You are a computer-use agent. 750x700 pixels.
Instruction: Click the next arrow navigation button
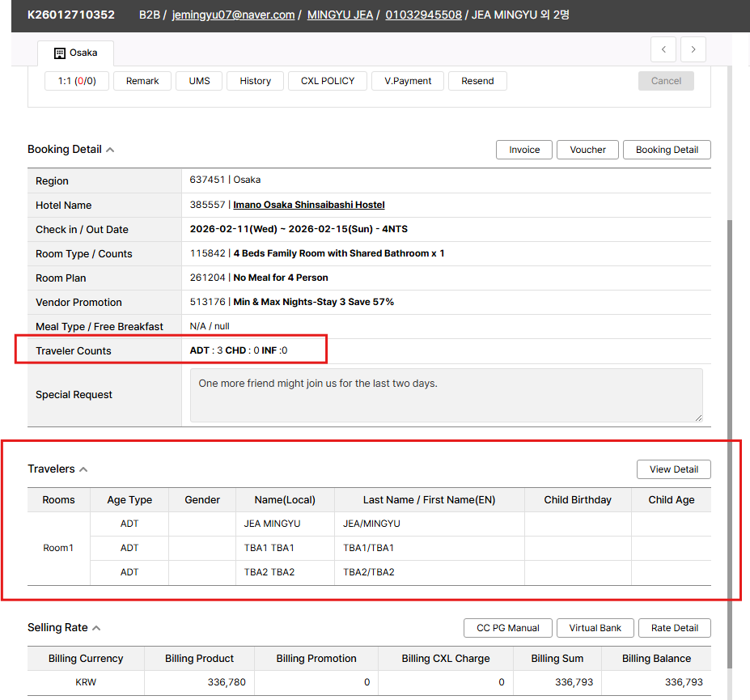coord(693,49)
